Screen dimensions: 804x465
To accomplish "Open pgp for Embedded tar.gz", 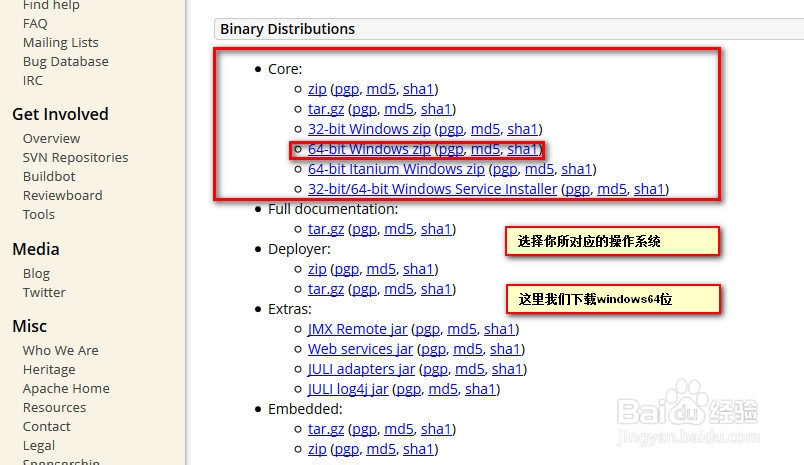I will pos(364,429).
